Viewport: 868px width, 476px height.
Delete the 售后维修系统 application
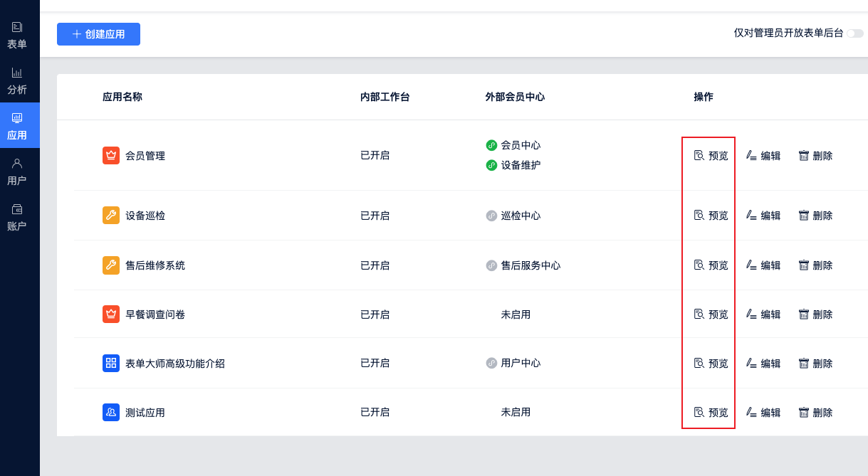point(815,265)
